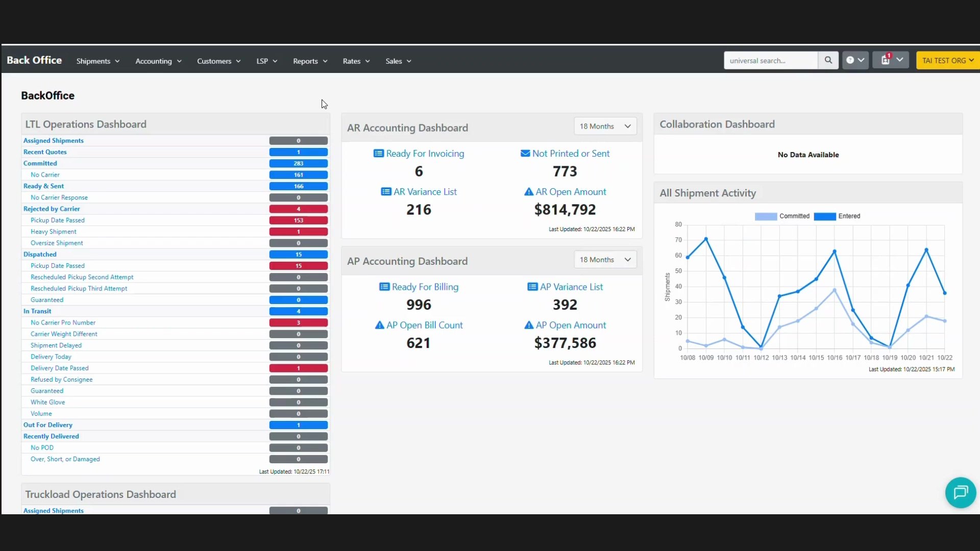Open the Reports menu

coord(310,61)
